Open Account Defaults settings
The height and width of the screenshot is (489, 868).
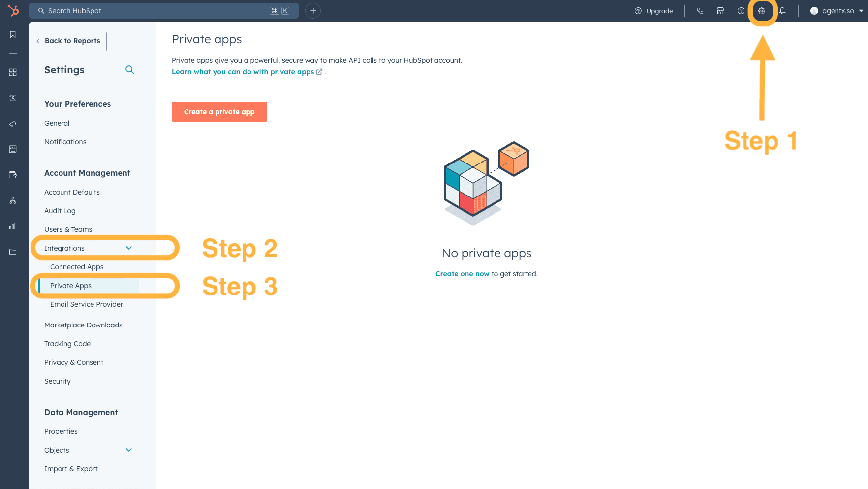pos(72,192)
